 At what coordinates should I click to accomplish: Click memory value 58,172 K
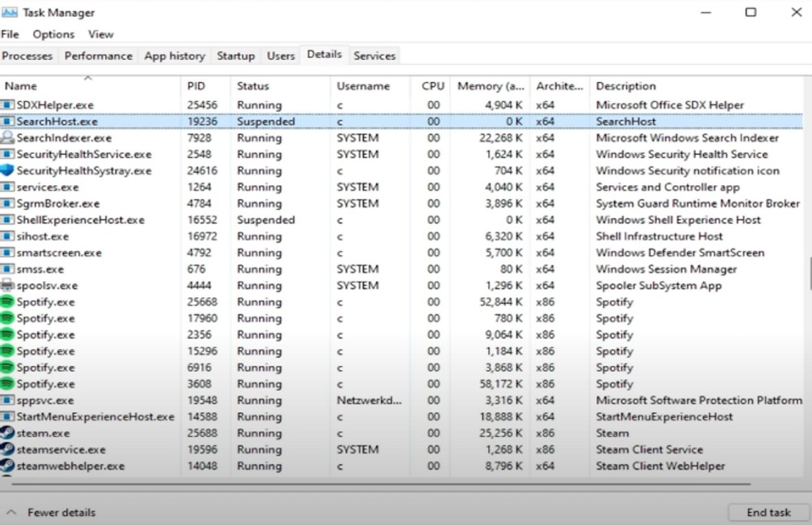click(501, 384)
